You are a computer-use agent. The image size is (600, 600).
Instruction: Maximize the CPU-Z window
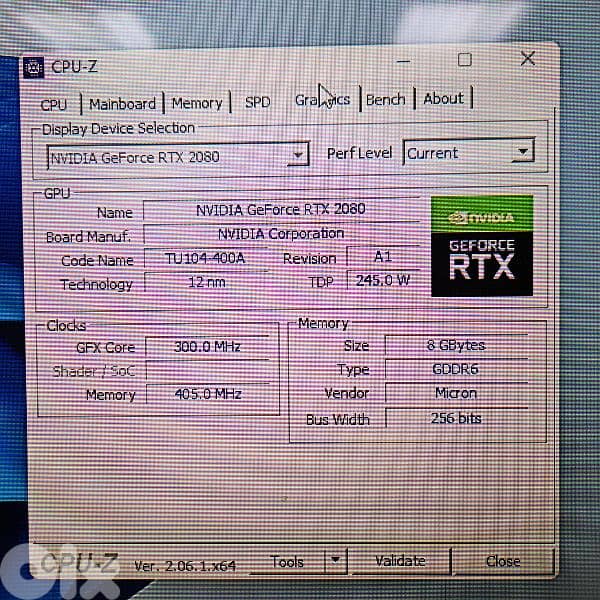(x=465, y=60)
